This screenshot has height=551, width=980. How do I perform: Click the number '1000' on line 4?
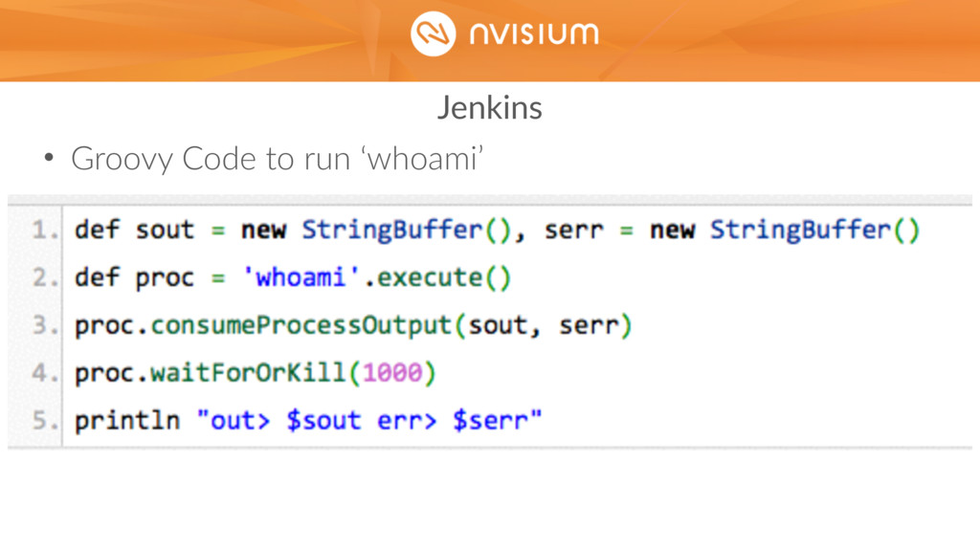tap(392, 374)
